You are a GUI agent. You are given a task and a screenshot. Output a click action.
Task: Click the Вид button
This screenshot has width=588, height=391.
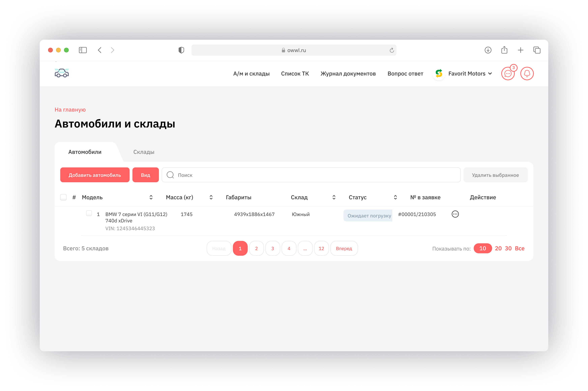(146, 175)
